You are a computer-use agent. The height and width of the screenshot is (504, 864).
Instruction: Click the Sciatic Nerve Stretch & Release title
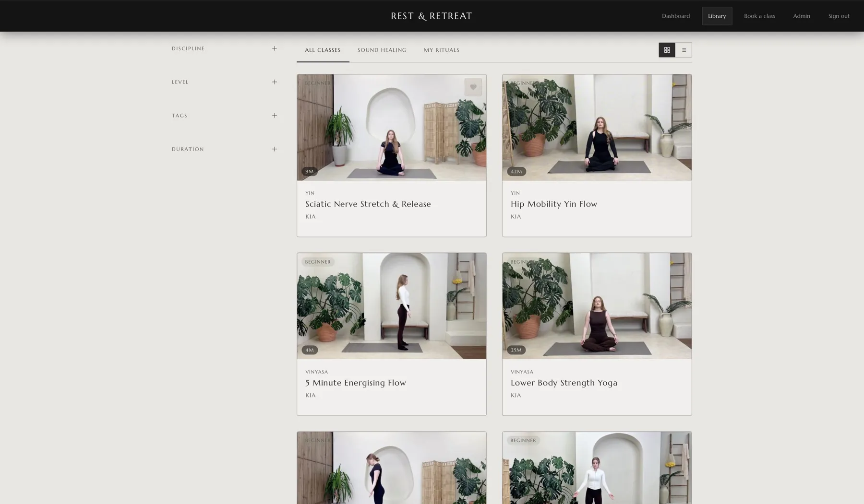tap(368, 204)
